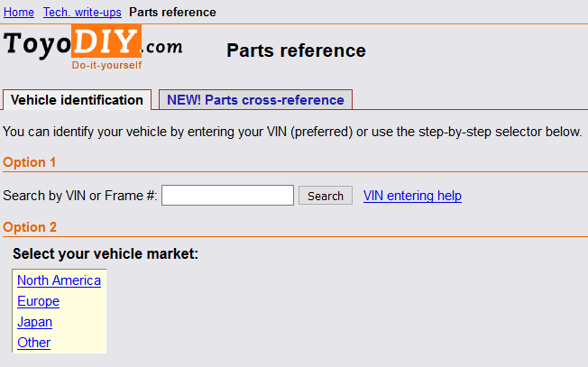Open the VIN entering help link
The height and width of the screenshot is (367, 588).
[412, 196]
